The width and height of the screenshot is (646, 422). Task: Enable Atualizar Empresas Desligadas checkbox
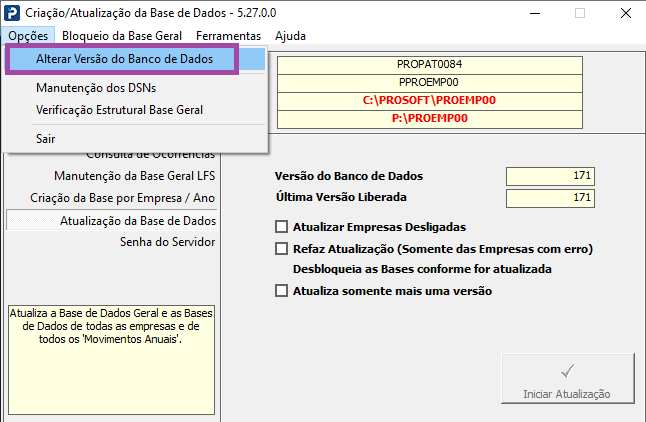(281, 227)
